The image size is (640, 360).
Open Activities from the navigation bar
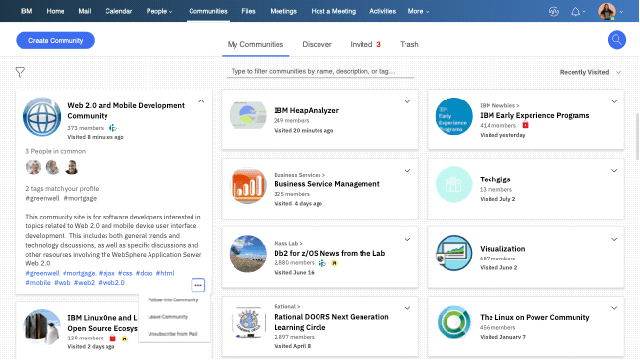tap(382, 11)
